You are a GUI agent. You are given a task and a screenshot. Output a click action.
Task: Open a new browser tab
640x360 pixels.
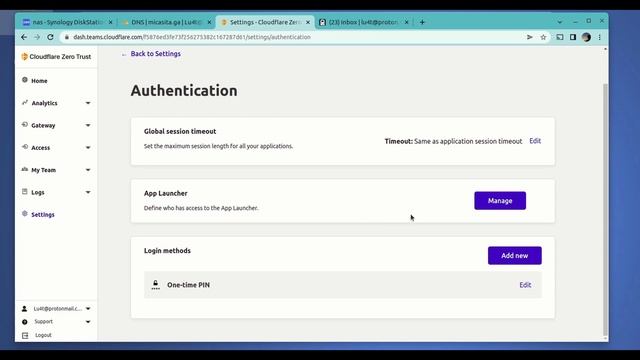[x=422, y=22]
